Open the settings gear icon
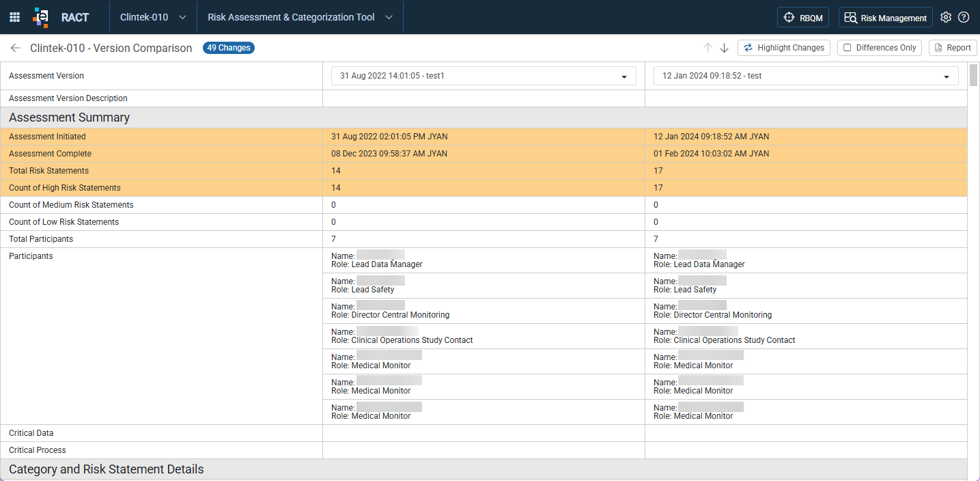This screenshot has width=980, height=481. point(946,18)
